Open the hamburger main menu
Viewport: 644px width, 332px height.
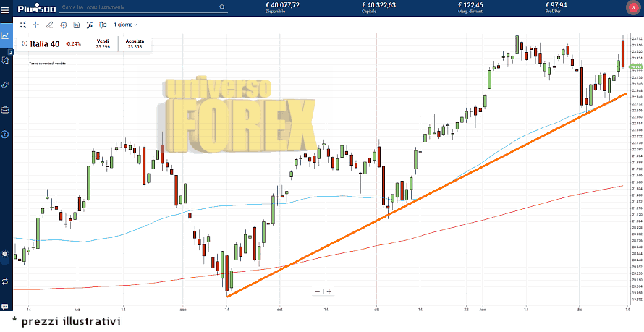click(6, 8)
